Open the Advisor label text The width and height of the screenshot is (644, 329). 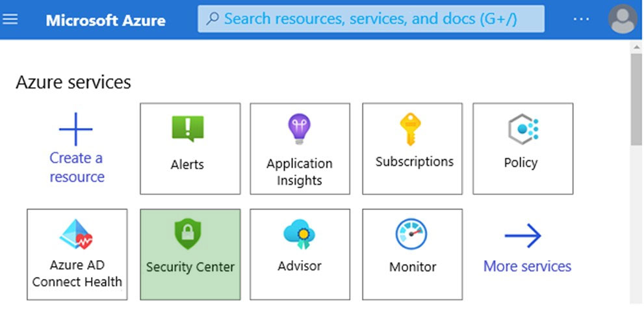click(x=300, y=266)
